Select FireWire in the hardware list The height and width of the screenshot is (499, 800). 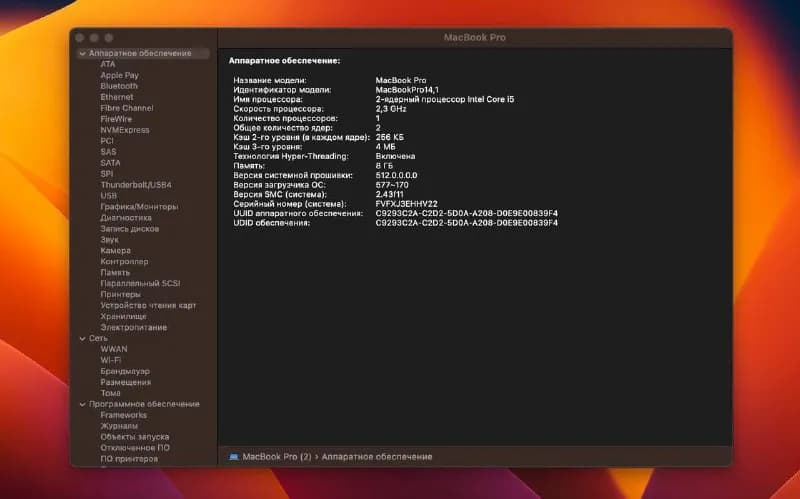(x=116, y=119)
